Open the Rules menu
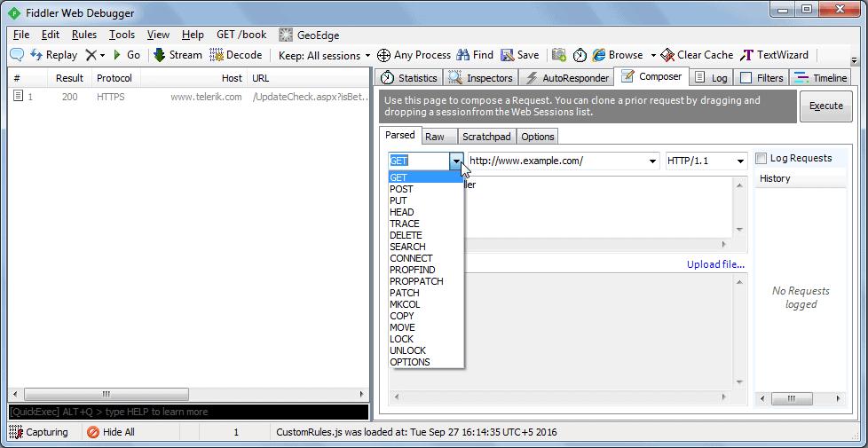The width and height of the screenshot is (868, 448). pyautogui.click(x=84, y=35)
